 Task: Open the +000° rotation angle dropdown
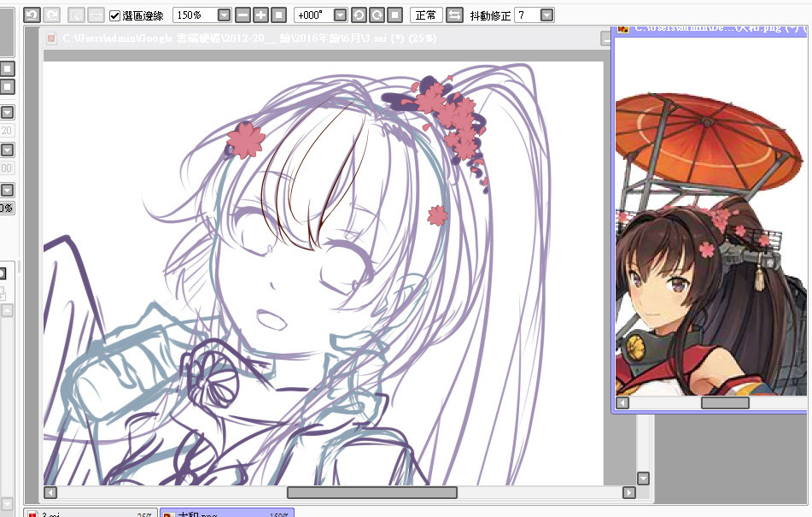pyautogui.click(x=340, y=15)
